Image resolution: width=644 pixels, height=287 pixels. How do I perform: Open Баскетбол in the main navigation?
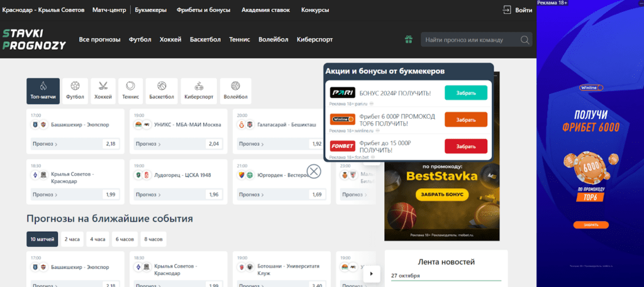coord(206,40)
